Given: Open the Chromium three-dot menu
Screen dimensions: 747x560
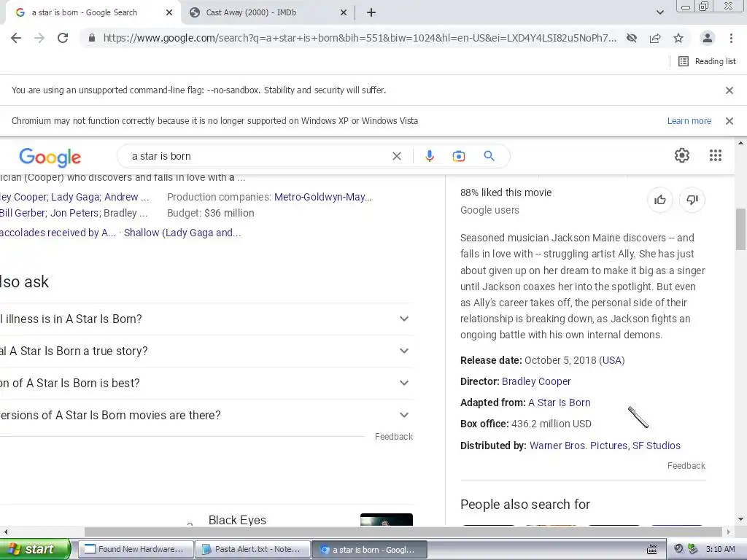Looking at the screenshot, I should click(x=731, y=38).
